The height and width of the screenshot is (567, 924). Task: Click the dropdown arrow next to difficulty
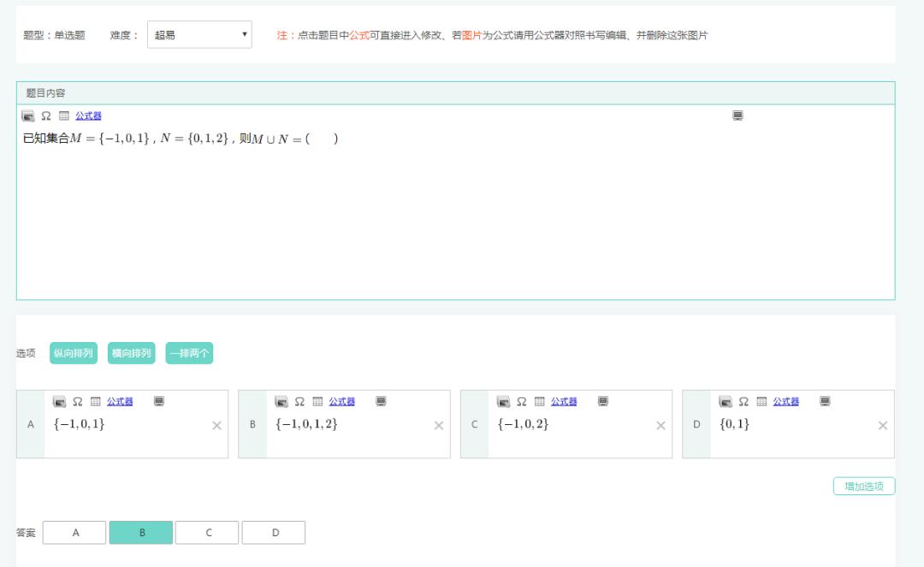[246, 34]
